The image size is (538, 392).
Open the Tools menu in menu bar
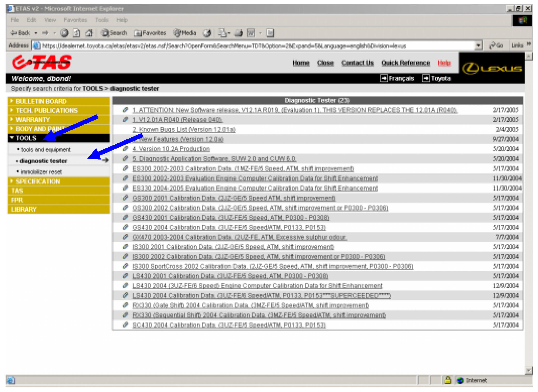(x=102, y=20)
